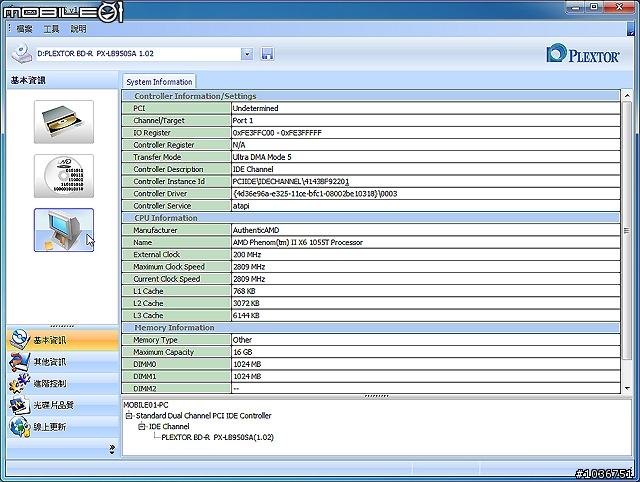Click the drive icon beside the device selector
Viewport: 640px width, 482px height.
coord(21,53)
